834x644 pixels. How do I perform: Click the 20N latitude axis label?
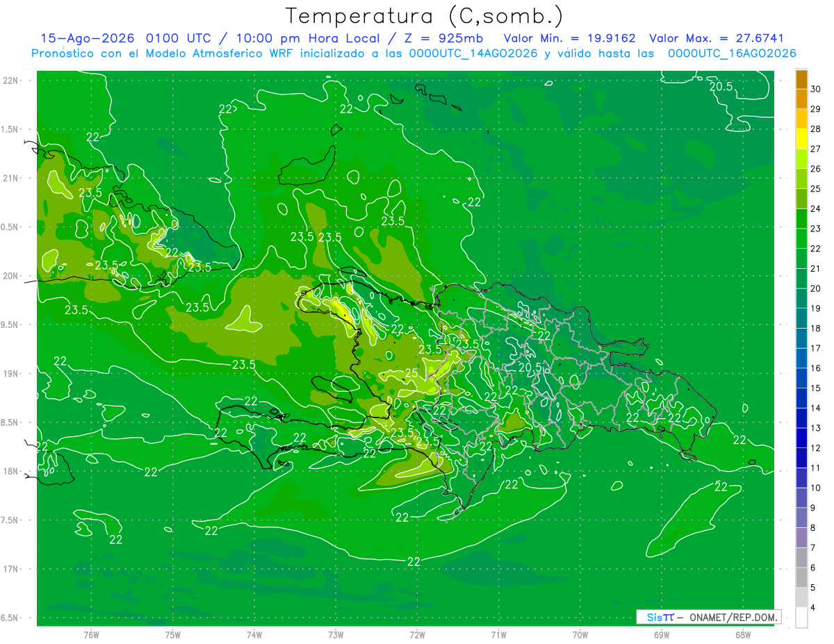pos(12,276)
